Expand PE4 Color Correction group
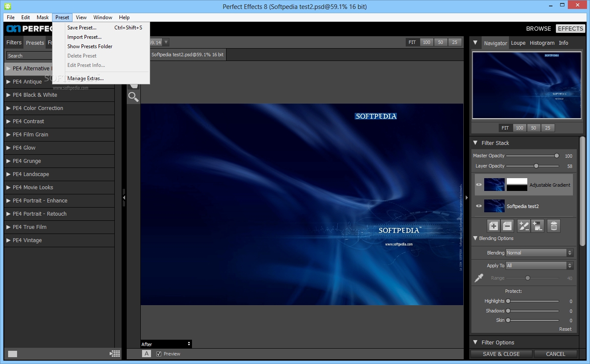Screen dimensions: 590x364 click(8, 108)
